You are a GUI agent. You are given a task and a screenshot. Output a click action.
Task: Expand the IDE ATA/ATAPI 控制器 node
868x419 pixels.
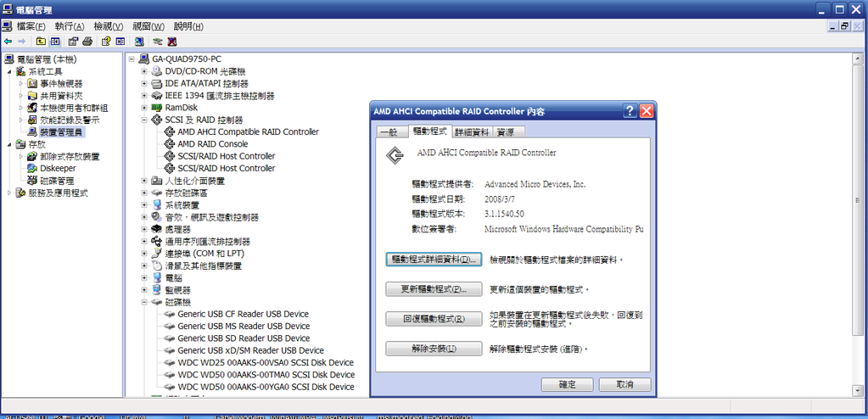[x=144, y=84]
